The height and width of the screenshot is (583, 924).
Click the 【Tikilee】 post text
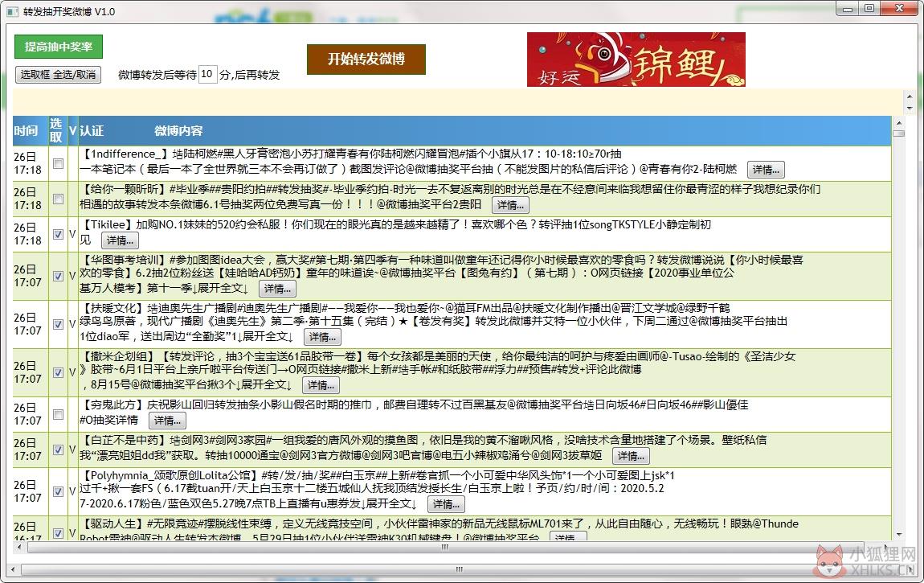[395, 231]
